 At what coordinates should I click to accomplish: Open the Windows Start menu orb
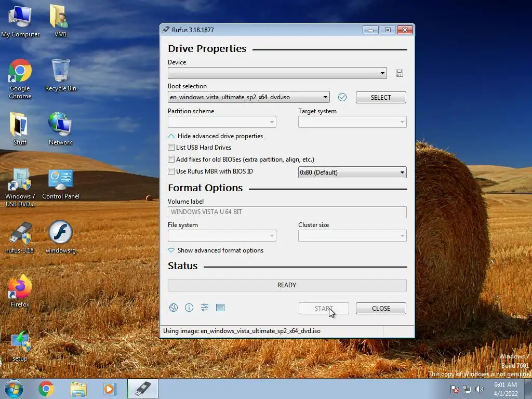tap(14, 389)
